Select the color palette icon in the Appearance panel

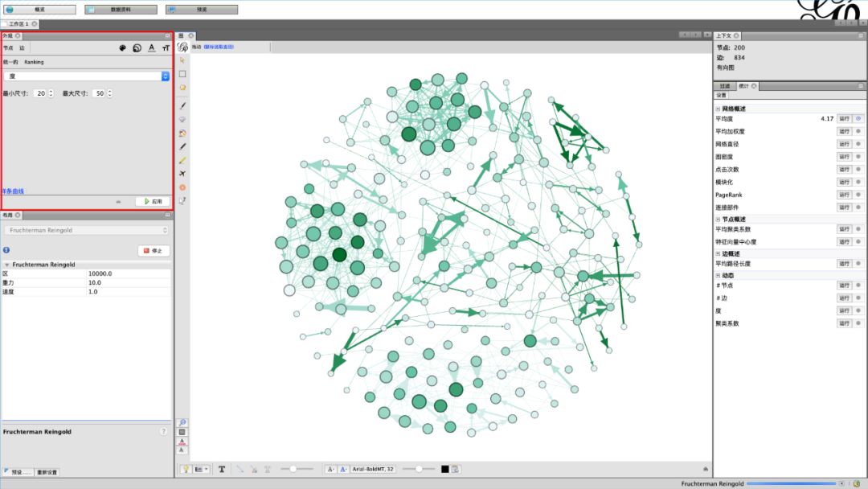(122, 48)
